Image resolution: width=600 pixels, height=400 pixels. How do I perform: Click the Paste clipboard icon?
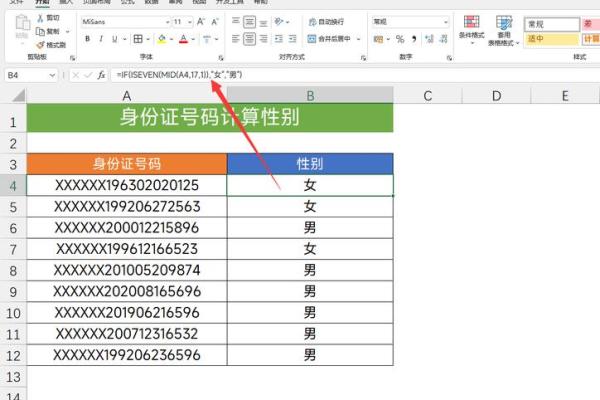coord(22,23)
